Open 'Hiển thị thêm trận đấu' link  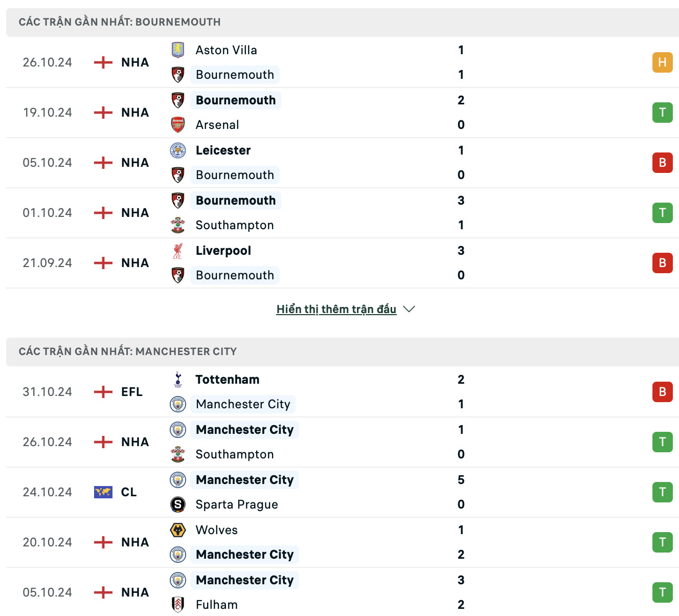tap(336, 309)
